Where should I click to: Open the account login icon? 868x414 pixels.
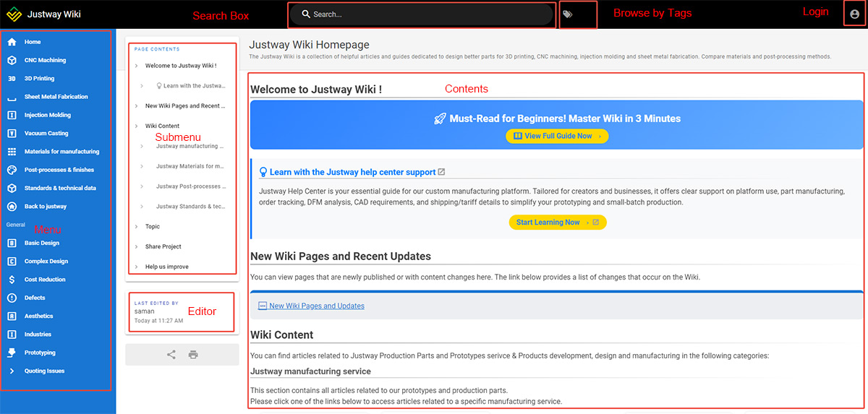(854, 14)
